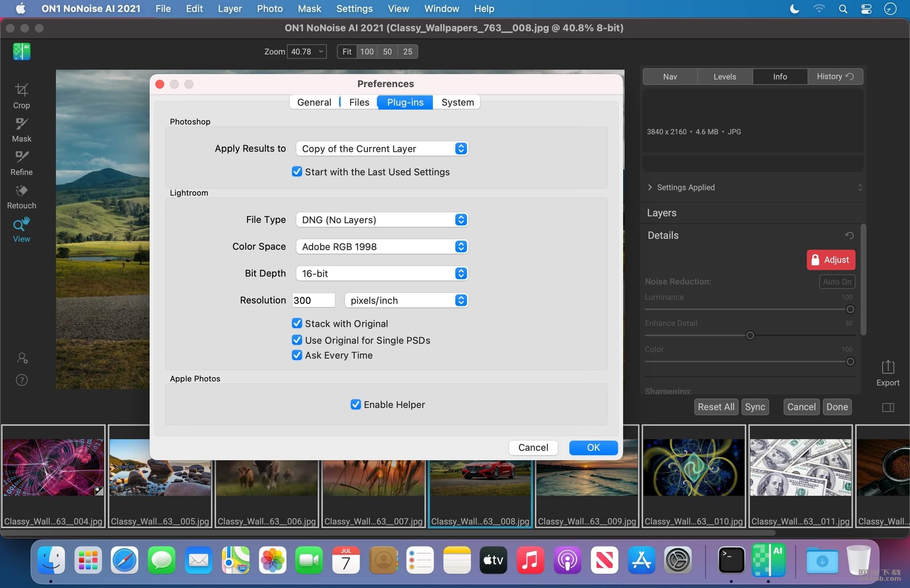Click the Resolution input field
The width and height of the screenshot is (910, 588).
313,300
